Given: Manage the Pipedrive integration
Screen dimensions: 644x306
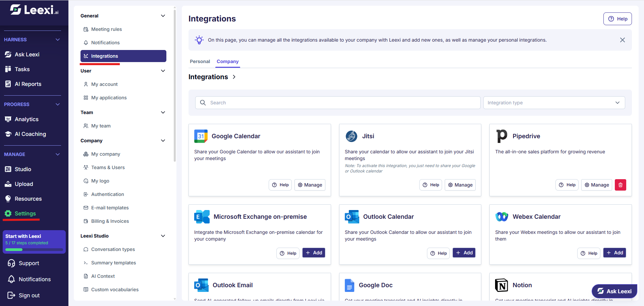Looking at the screenshot, I should point(597,185).
